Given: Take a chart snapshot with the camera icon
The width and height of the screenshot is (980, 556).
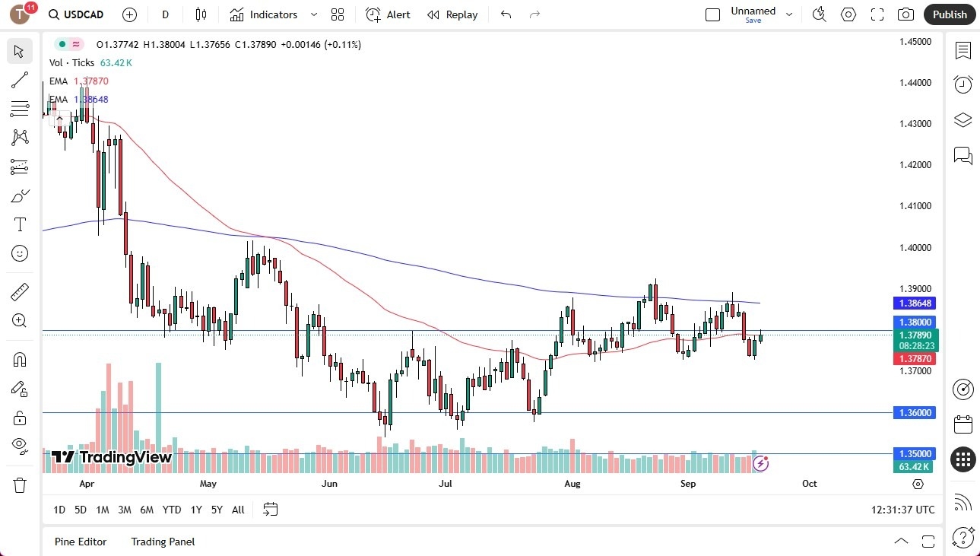Looking at the screenshot, I should (905, 14).
